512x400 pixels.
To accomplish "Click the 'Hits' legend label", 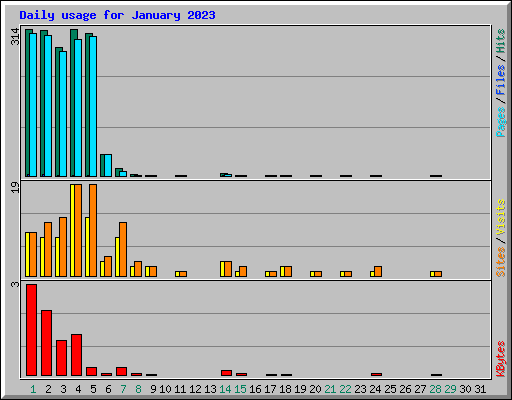I will pos(500,41).
